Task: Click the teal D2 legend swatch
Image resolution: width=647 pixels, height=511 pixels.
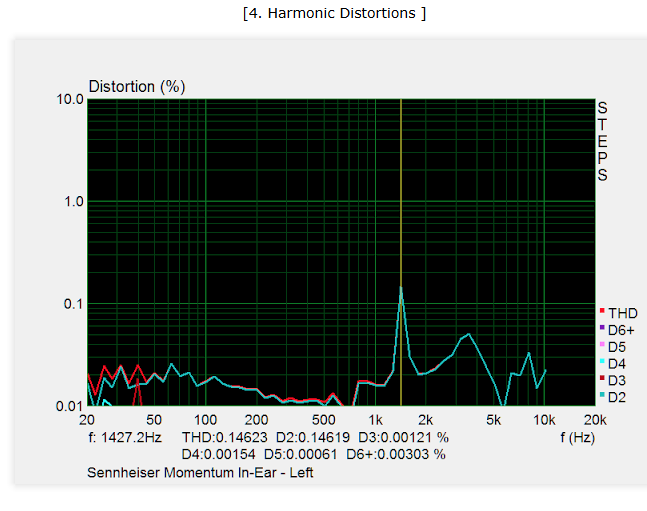Action: tap(602, 395)
